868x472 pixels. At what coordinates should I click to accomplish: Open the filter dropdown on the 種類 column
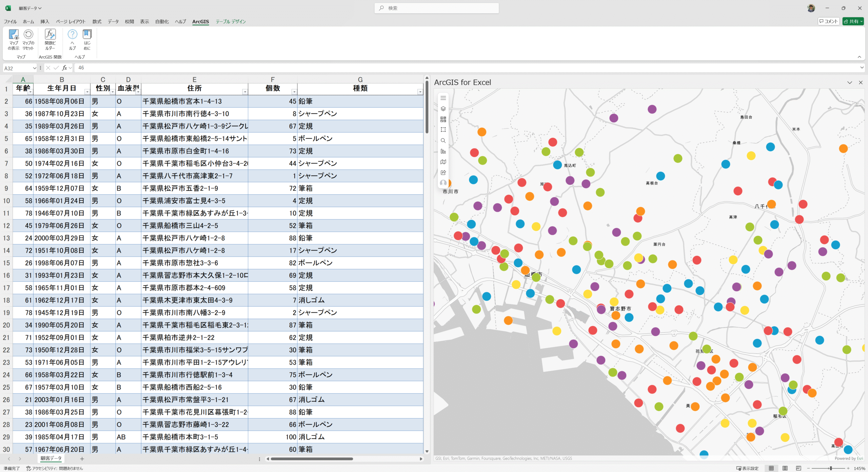click(x=420, y=91)
